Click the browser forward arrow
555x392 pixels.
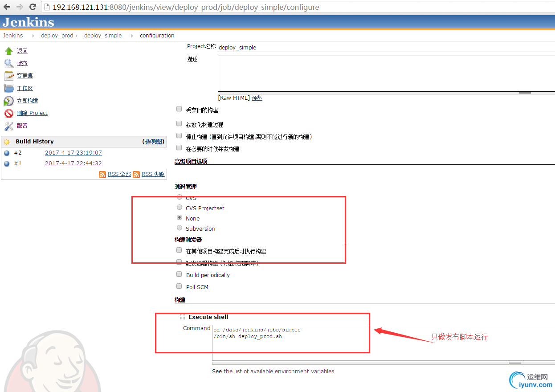coord(20,7)
